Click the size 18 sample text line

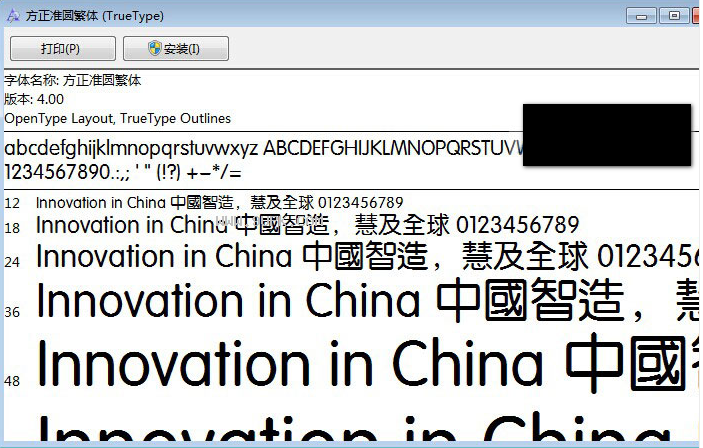[308, 225]
